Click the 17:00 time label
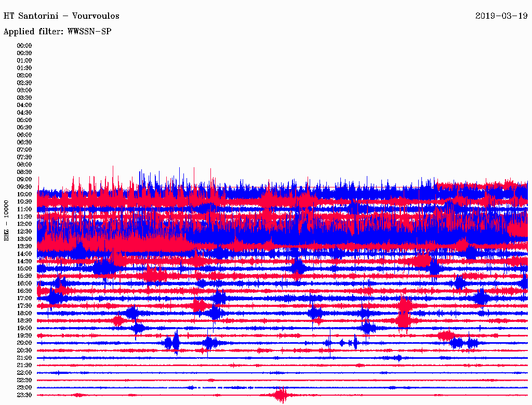The height and width of the screenshot is (405, 532). (24, 299)
